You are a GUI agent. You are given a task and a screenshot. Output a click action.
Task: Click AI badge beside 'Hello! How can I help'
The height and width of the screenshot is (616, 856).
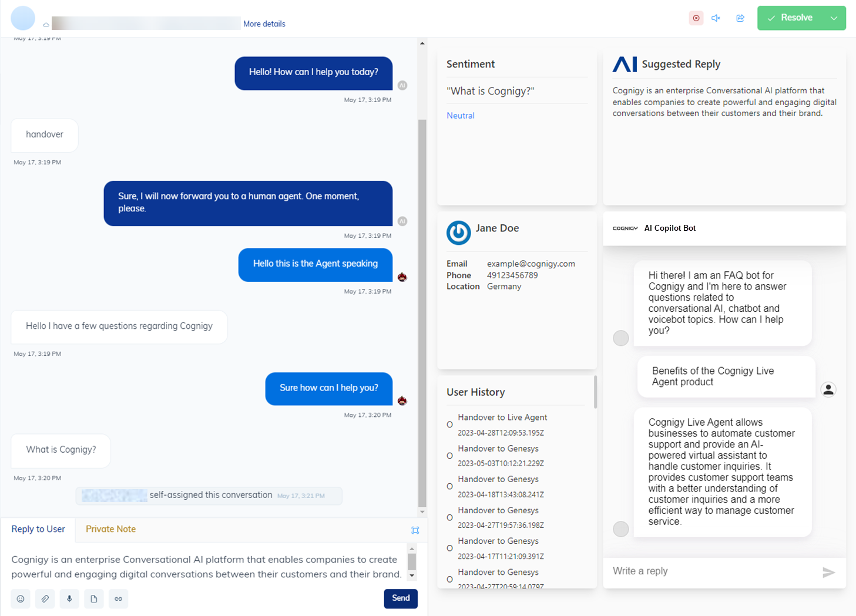402,85
